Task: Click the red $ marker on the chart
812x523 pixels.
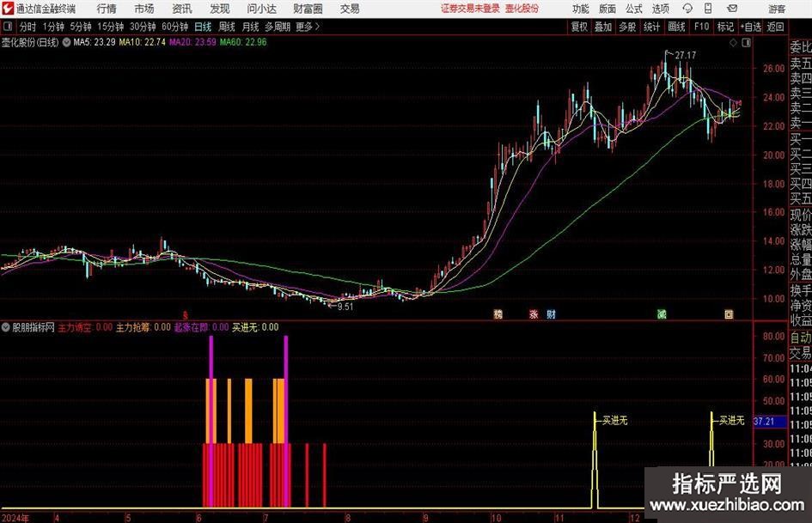Action: click(186, 314)
